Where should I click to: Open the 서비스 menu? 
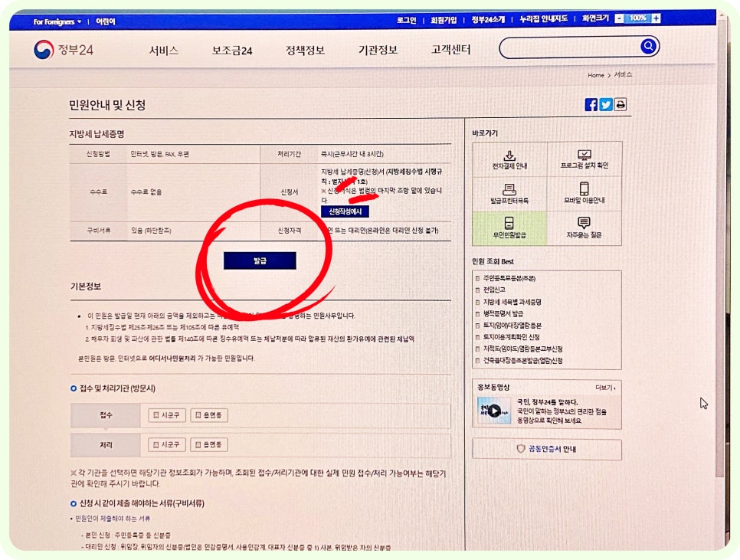tap(163, 51)
